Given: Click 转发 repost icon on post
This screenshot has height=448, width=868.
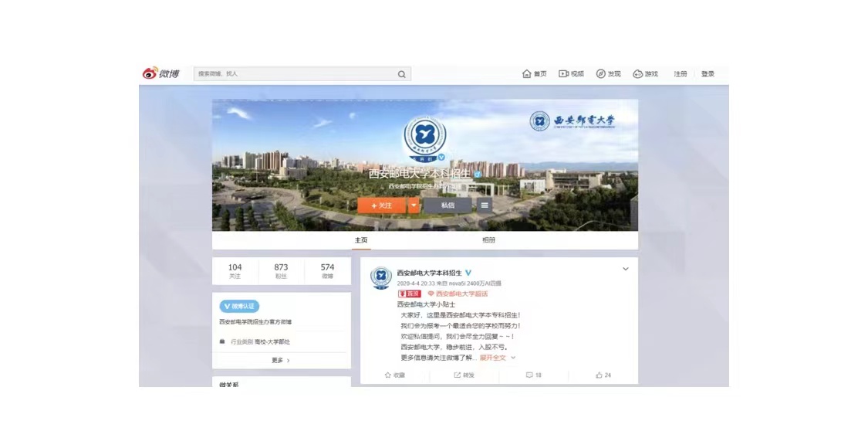Looking at the screenshot, I should [464, 375].
